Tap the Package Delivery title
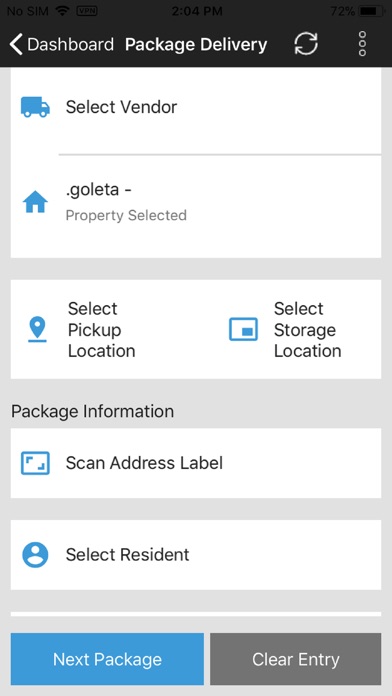The height and width of the screenshot is (696, 392). (x=196, y=44)
